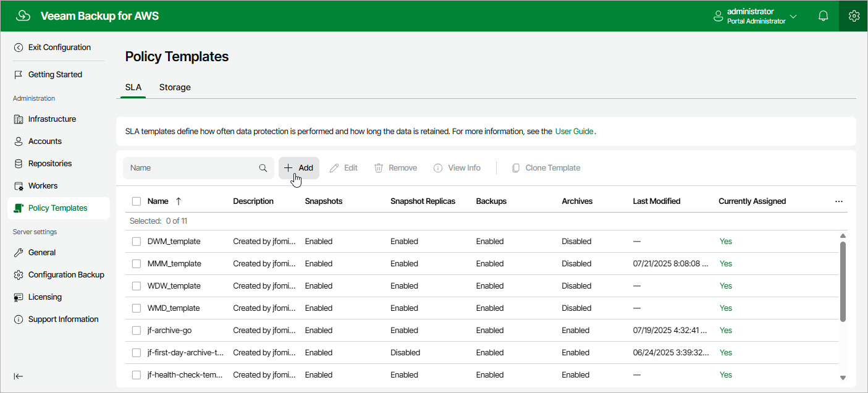Tick the jf-archive-go row checkbox
This screenshot has height=393, width=868.
coord(137,331)
